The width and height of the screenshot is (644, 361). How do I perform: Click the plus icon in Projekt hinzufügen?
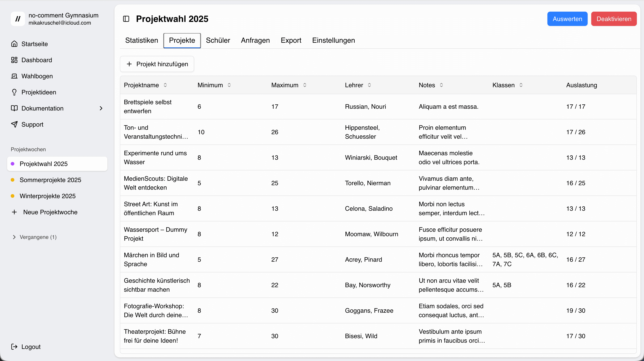[129, 64]
